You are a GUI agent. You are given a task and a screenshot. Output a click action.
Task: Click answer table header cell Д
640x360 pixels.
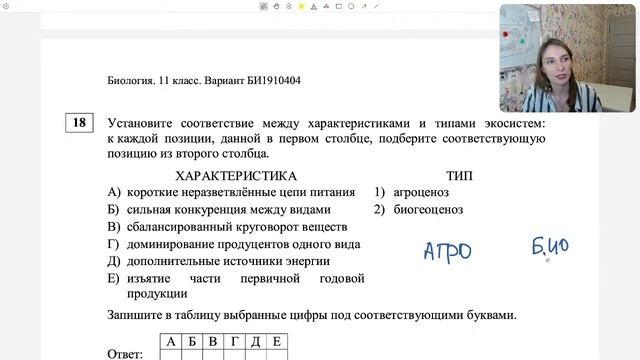pos(256,341)
